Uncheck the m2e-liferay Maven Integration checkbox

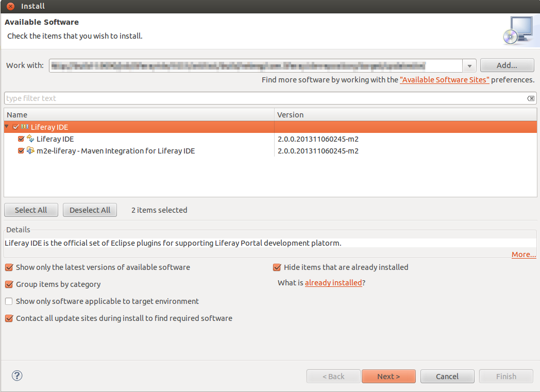(21, 151)
